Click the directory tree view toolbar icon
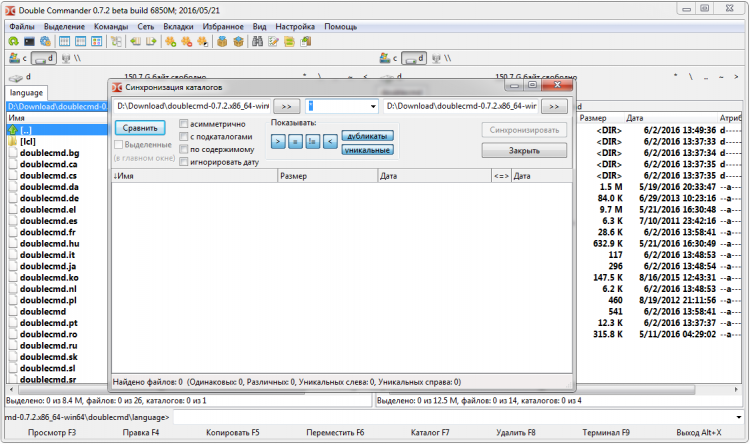Image resolution: width=750 pixels, height=444 pixels. click(116, 42)
